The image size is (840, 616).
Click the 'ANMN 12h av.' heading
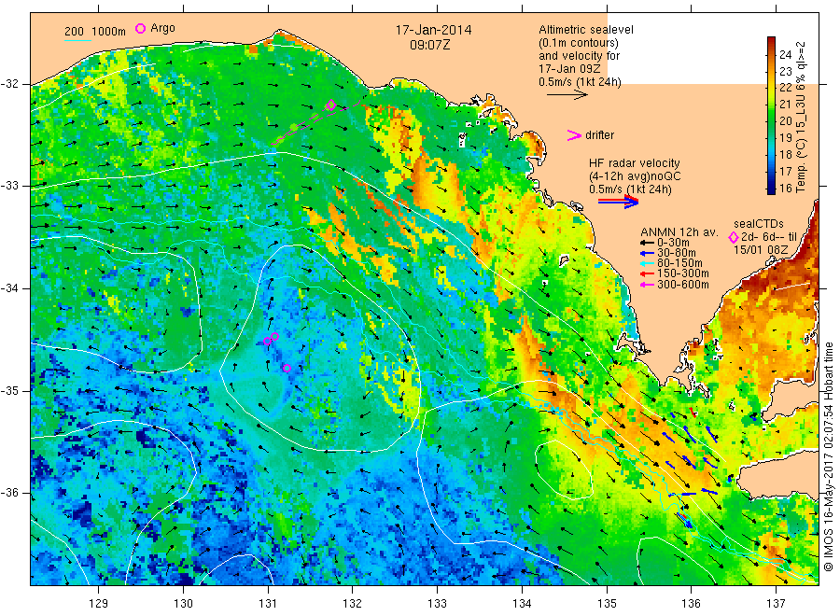[679, 232]
